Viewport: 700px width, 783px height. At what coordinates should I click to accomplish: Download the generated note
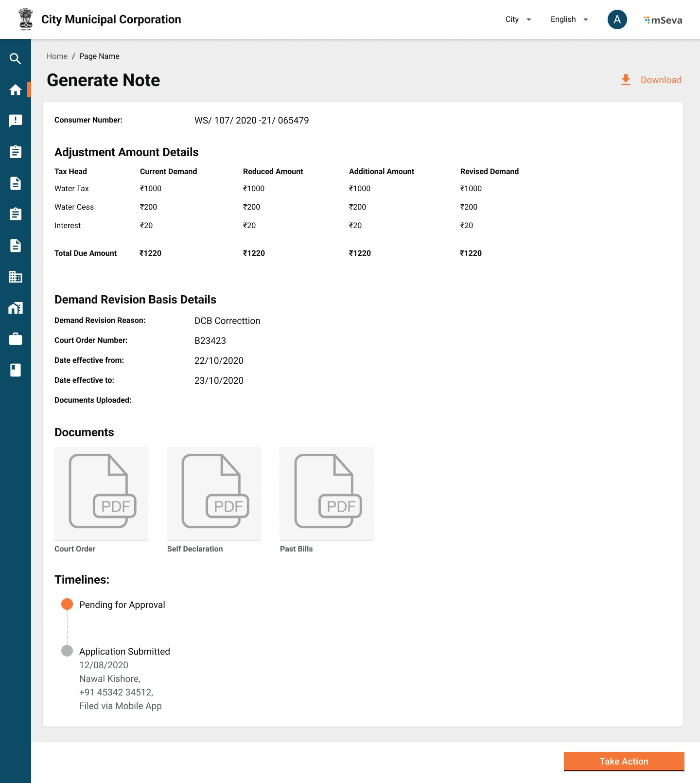click(x=651, y=80)
